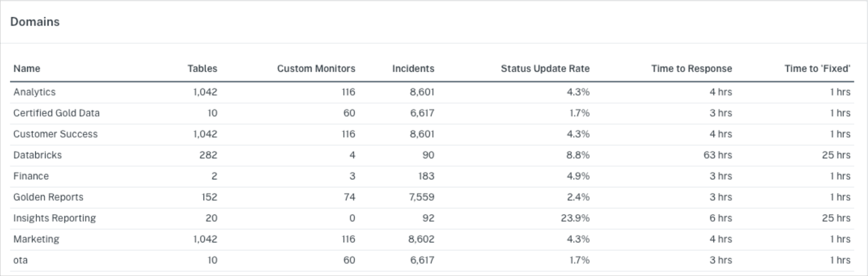This screenshot has width=868, height=276.
Task: Sort by Time to Response header
Action: 691,69
